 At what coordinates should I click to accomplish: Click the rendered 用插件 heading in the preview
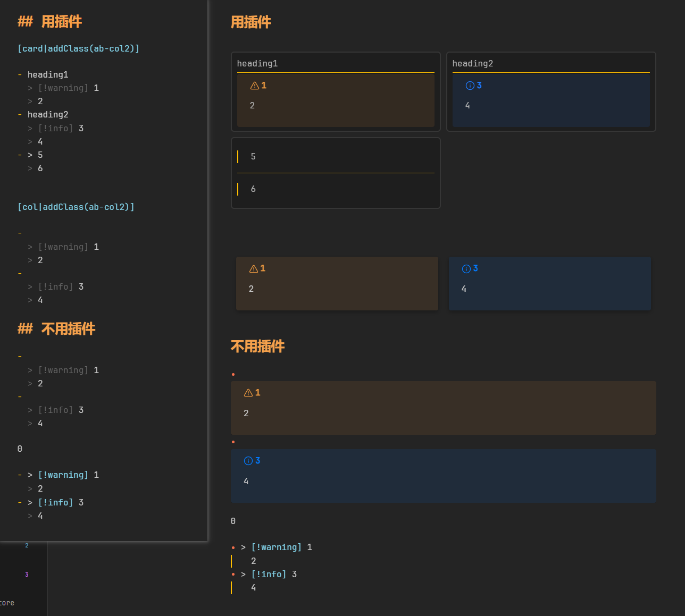tap(251, 22)
